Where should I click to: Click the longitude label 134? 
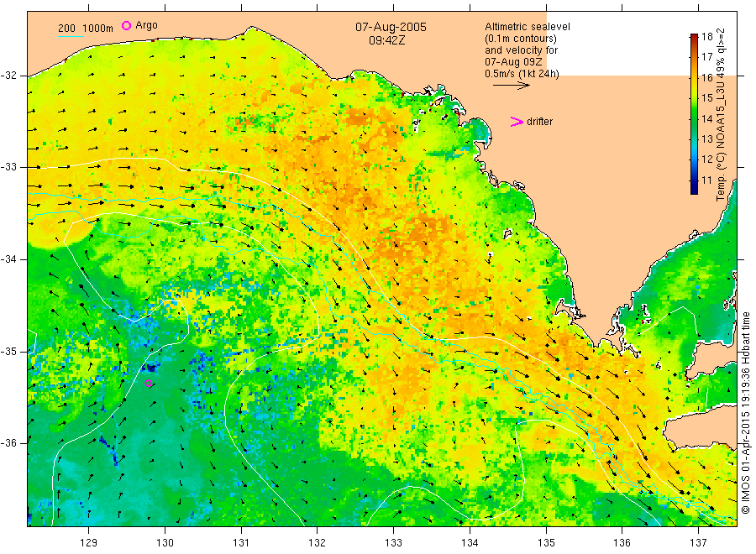tap(470, 543)
